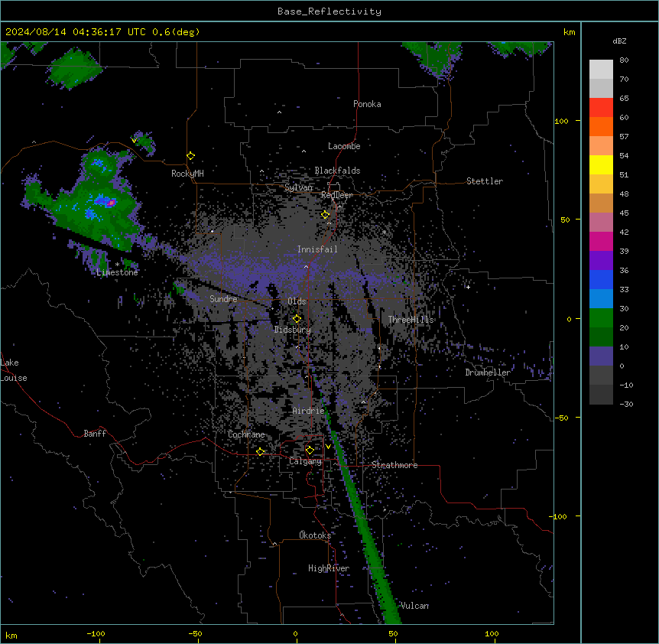This screenshot has height=644, width=659.
Task: Click the 80 value on dBZ scale
Action: pos(624,60)
